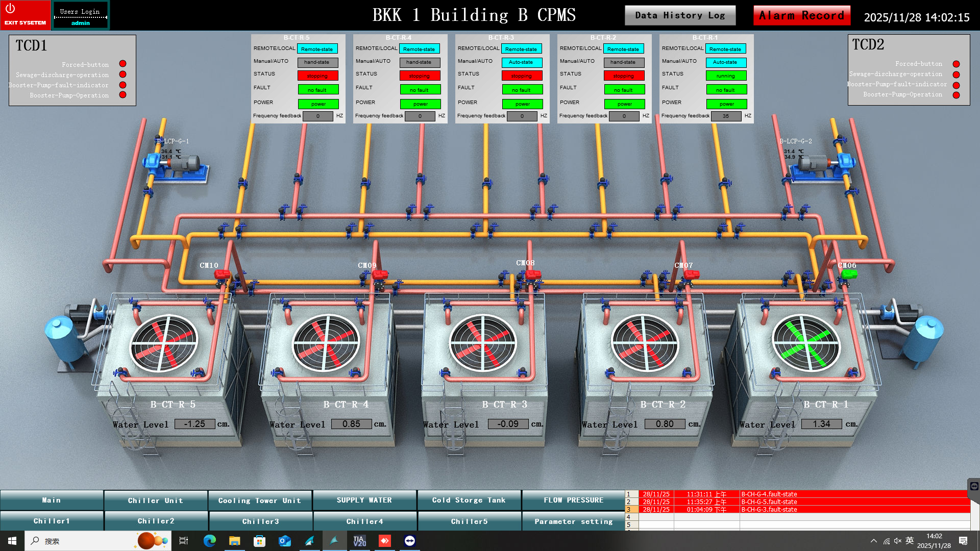Click the B-CT-R-1 green running fan
Image resolution: width=980 pixels, height=551 pixels.
pyautogui.click(x=805, y=343)
